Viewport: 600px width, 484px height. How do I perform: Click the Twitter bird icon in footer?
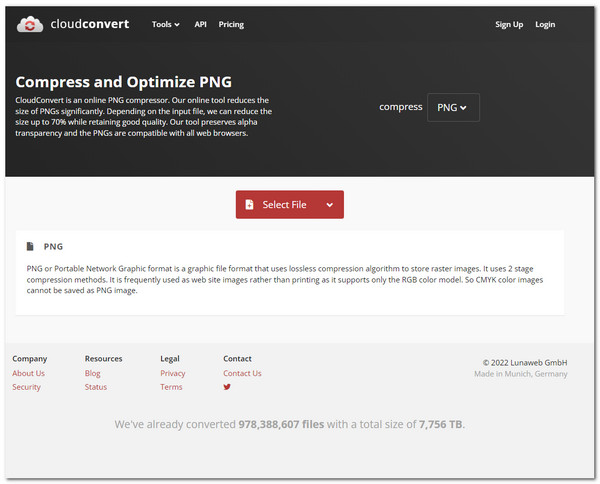227,387
